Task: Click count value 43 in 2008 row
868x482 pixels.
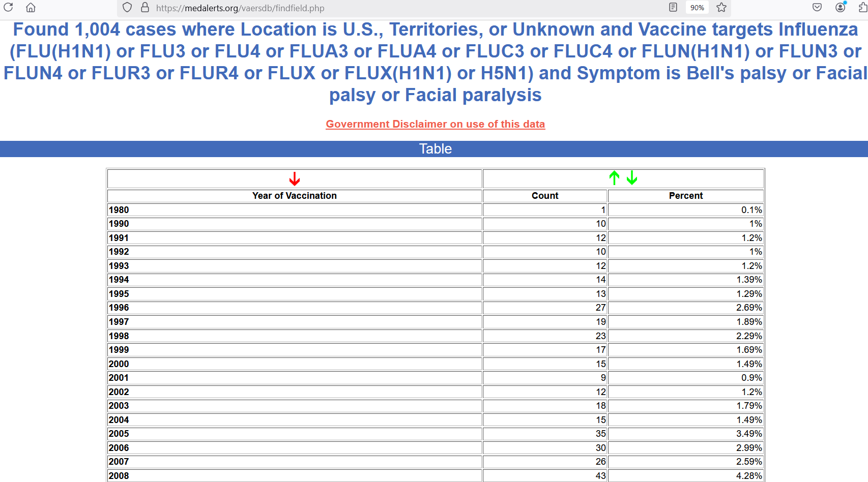Action: point(601,476)
